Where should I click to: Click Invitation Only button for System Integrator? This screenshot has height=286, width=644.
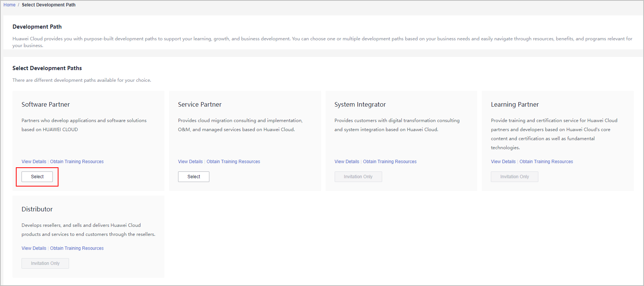point(358,177)
